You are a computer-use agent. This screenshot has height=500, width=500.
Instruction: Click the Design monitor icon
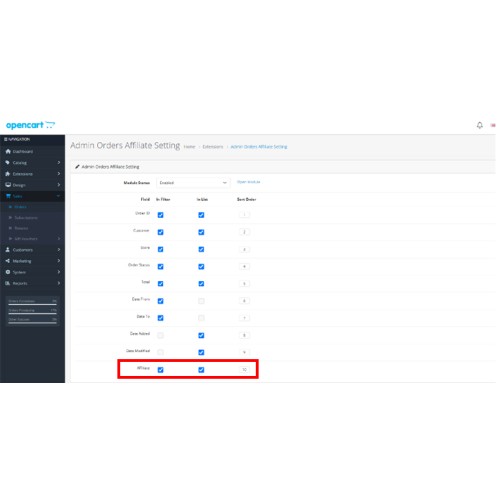8,186
